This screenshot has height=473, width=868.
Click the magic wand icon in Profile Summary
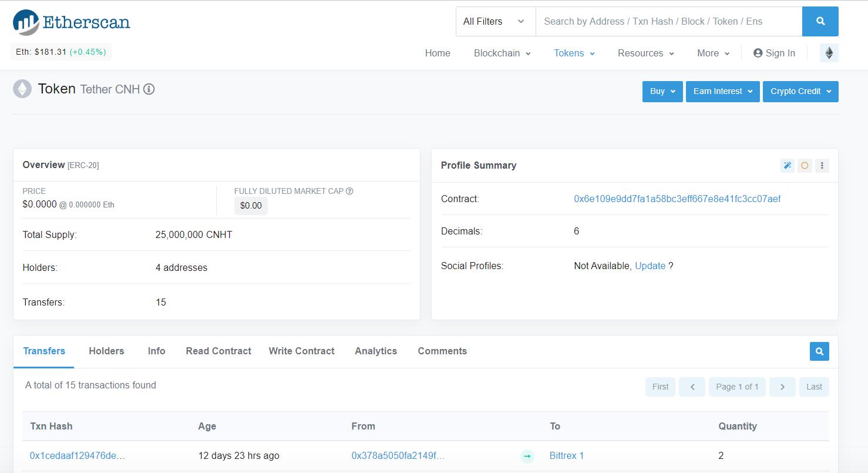[787, 166]
